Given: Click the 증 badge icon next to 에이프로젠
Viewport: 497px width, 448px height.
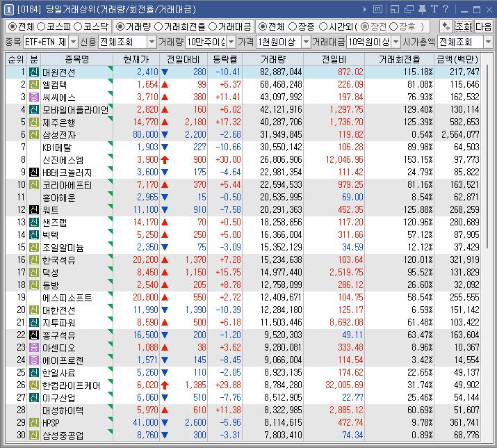Looking at the screenshot, I should [34, 360].
